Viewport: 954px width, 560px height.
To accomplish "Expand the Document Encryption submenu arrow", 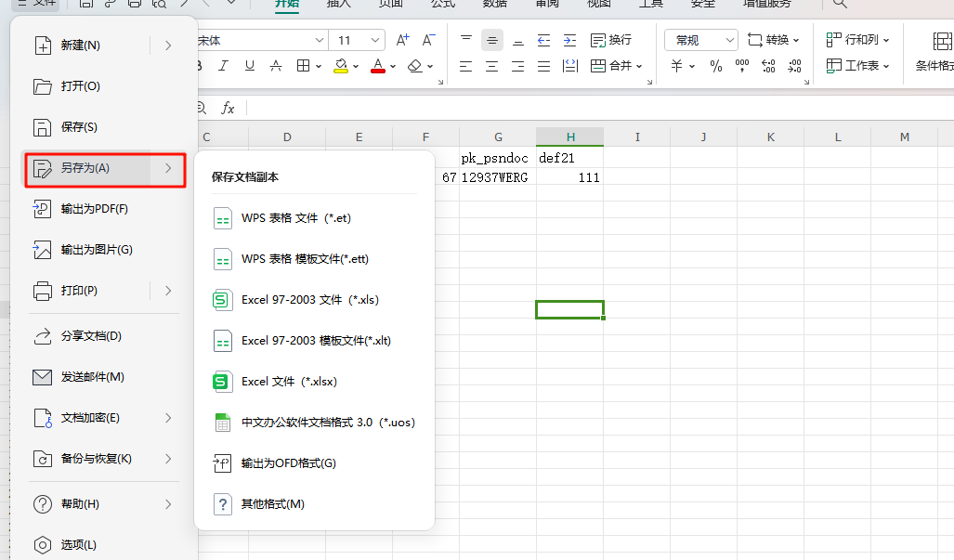I will click(168, 418).
